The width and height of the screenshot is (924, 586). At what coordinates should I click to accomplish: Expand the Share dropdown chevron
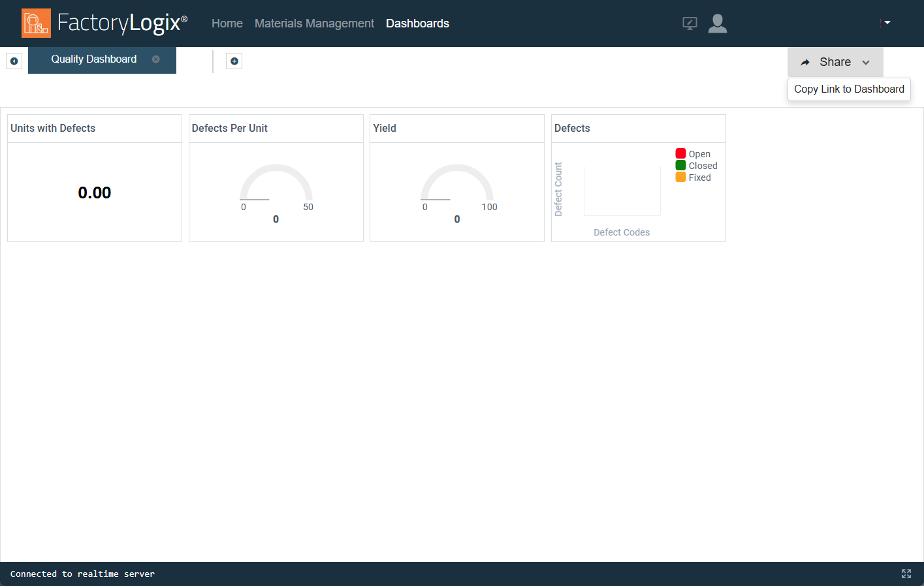click(867, 62)
